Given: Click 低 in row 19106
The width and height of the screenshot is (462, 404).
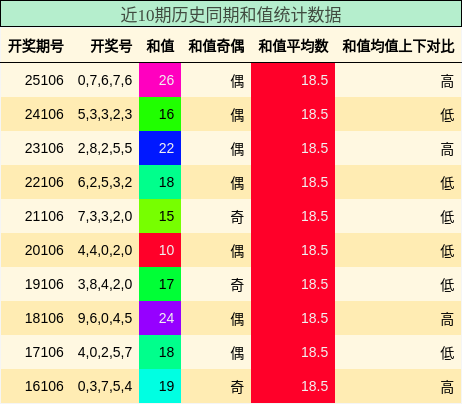Looking at the screenshot, I should [447, 285].
